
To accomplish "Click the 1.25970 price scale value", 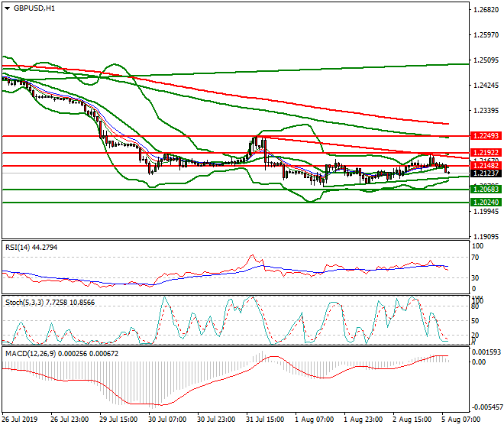I will click(486, 34).
